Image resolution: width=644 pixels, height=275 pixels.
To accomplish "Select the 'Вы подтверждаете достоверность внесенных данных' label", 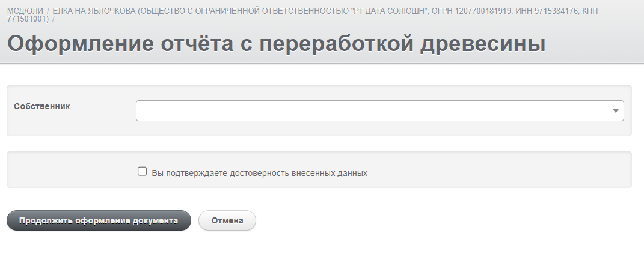I will (x=260, y=173).
